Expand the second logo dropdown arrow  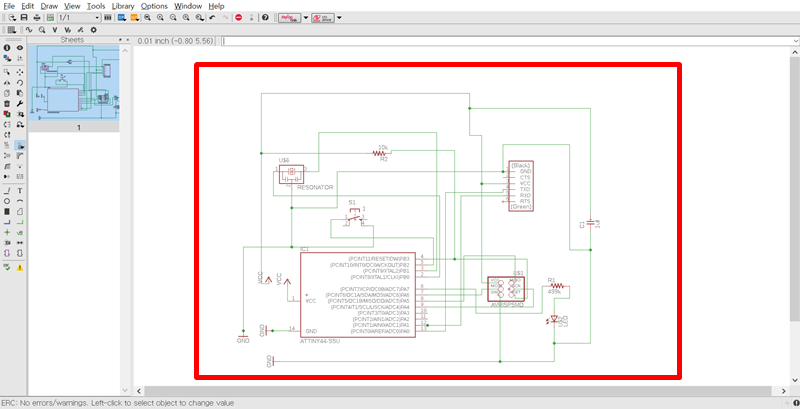pos(339,17)
